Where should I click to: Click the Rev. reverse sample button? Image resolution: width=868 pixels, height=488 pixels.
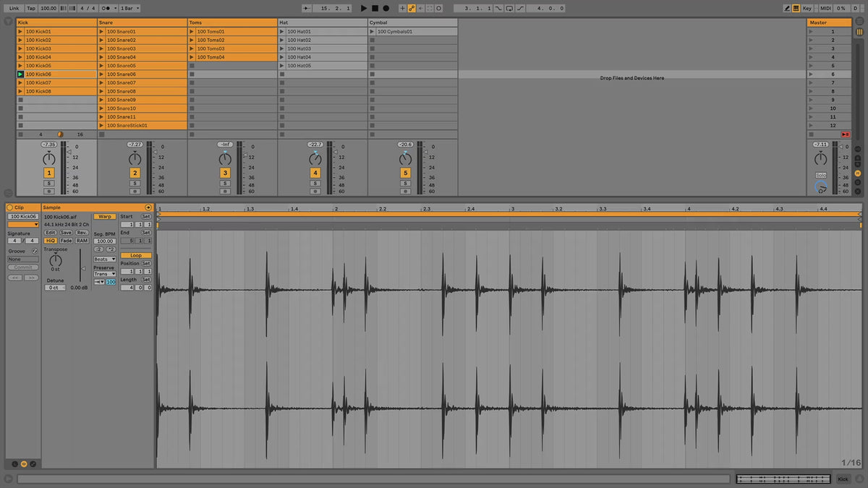point(82,233)
